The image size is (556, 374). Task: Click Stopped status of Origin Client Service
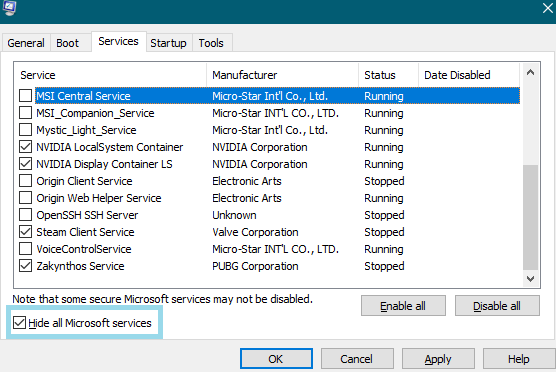click(x=384, y=181)
